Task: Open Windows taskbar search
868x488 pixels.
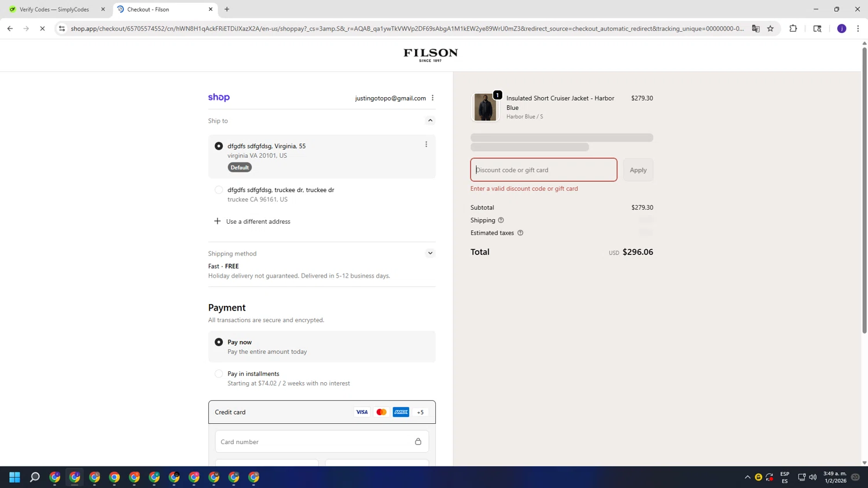Action: click(x=35, y=477)
